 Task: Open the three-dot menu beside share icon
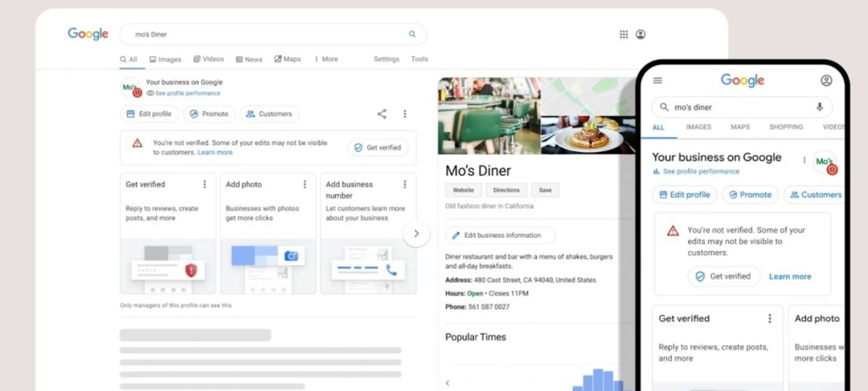coord(404,113)
